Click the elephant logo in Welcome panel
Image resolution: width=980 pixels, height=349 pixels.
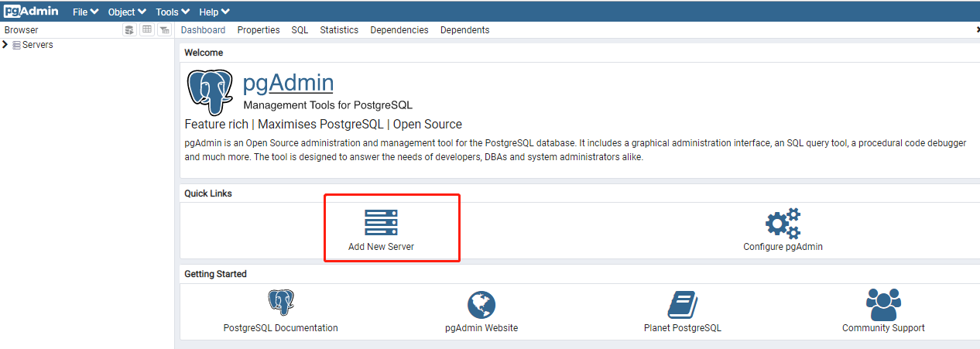(211, 92)
